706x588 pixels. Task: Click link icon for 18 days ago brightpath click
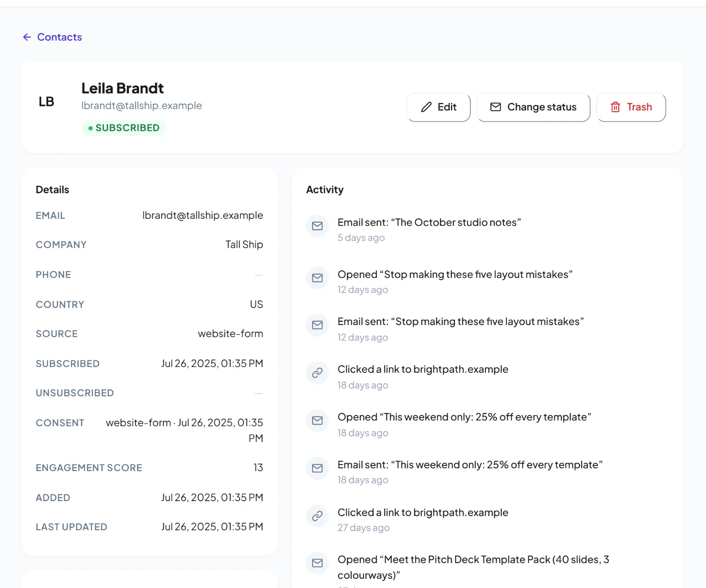click(317, 373)
